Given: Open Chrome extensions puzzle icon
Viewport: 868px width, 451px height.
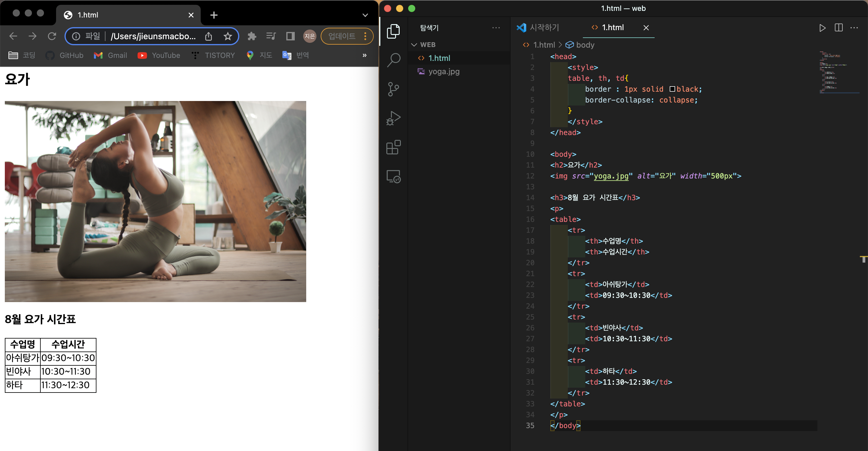Looking at the screenshot, I should (252, 36).
